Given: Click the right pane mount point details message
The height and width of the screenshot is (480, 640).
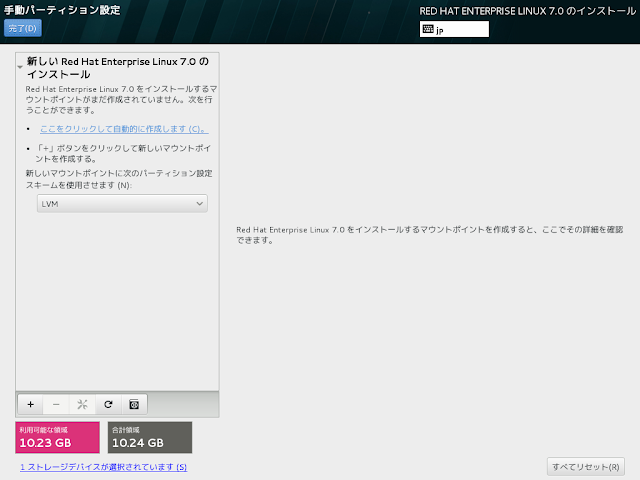Looking at the screenshot, I should (x=429, y=235).
